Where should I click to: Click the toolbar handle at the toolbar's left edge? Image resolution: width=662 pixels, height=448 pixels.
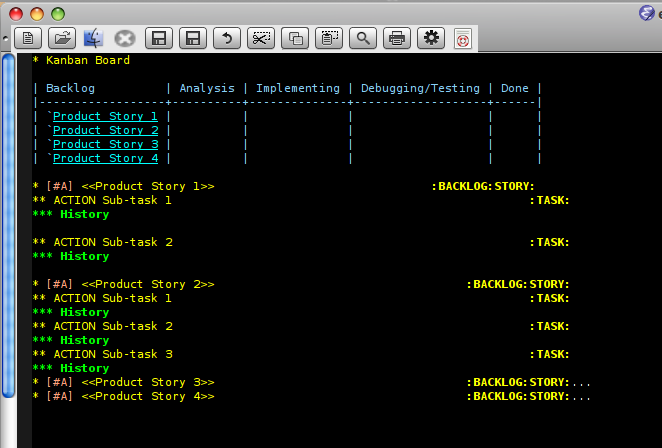5,38
